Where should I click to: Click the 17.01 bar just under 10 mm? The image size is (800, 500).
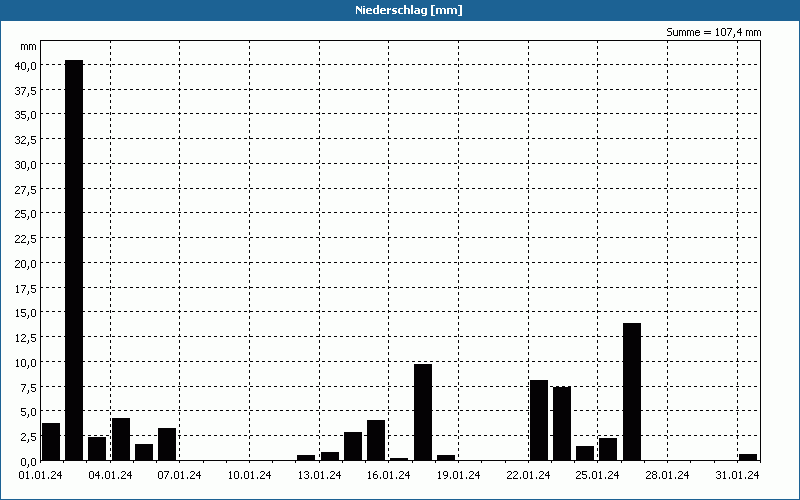coord(423,412)
